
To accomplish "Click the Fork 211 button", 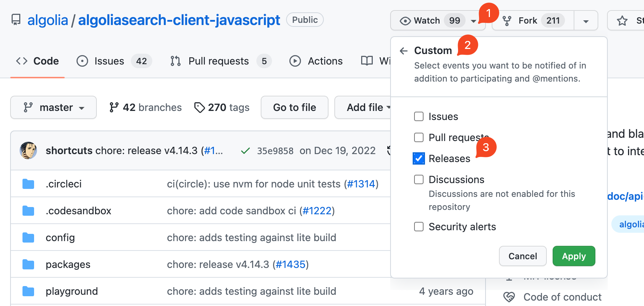I will click(533, 21).
